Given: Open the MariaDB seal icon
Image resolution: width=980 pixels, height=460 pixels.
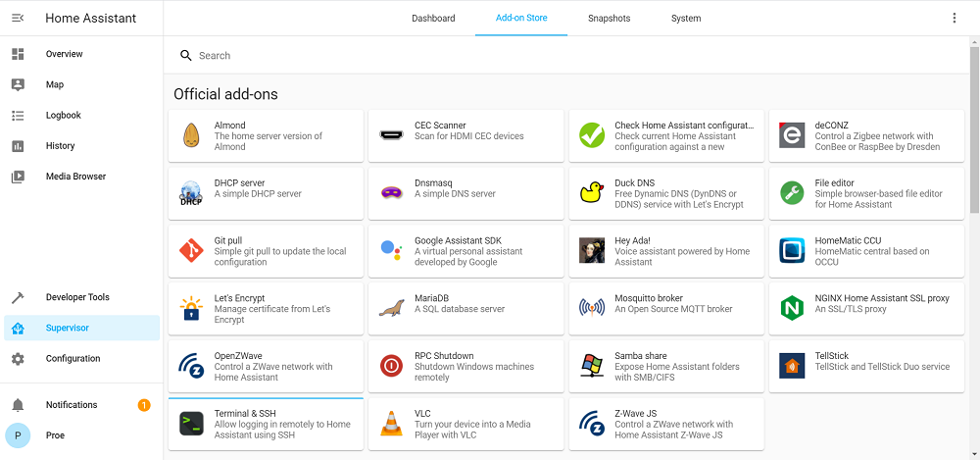Looking at the screenshot, I should pyautogui.click(x=391, y=309).
